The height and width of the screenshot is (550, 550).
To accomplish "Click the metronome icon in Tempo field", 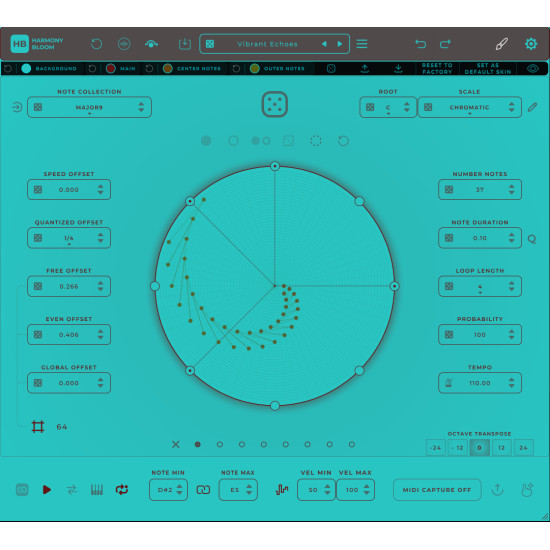I will click(x=449, y=383).
